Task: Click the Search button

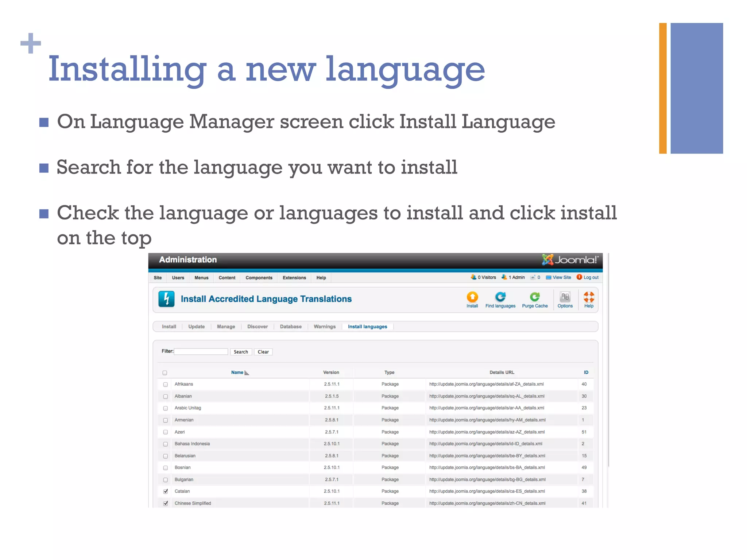Action: pyautogui.click(x=241, y=352)
